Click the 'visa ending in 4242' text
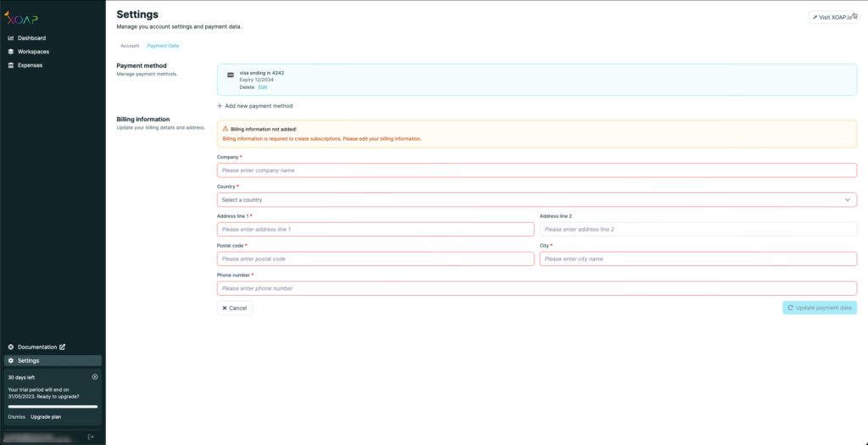 pyautogui.click(x=262, y=73)
